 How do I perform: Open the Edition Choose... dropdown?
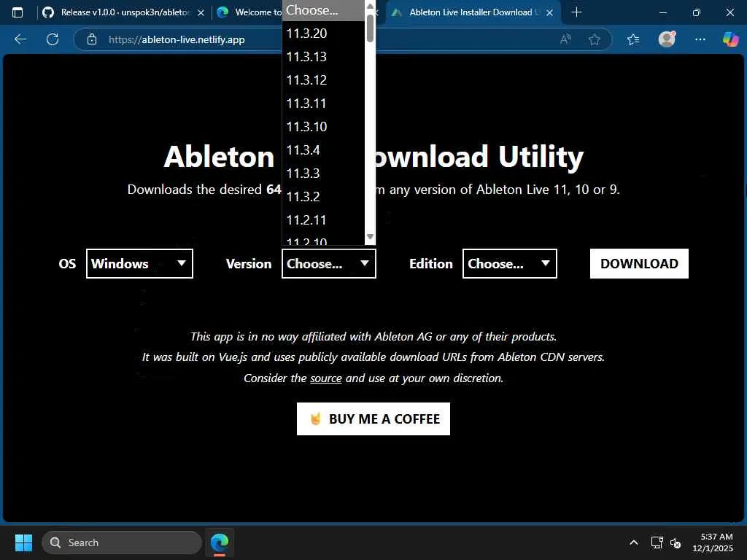tap(510, 264)
